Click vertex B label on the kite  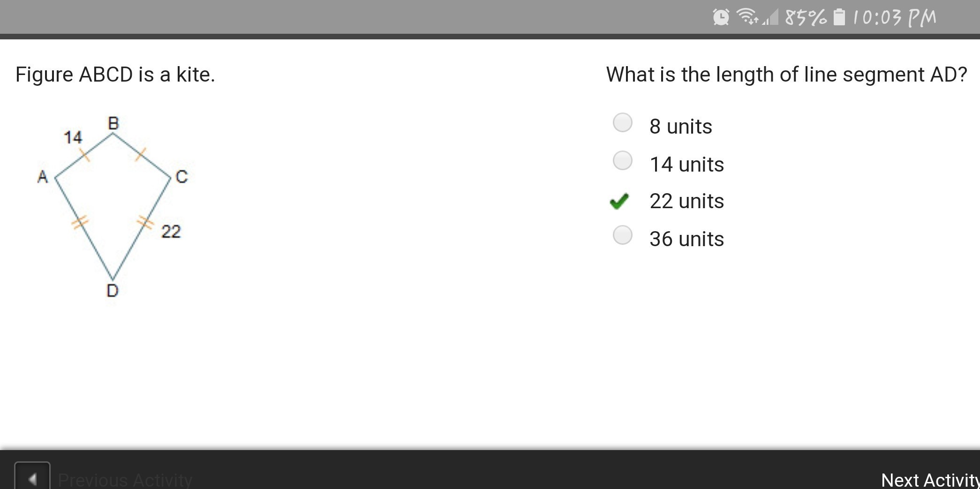[x=113, y=123]
